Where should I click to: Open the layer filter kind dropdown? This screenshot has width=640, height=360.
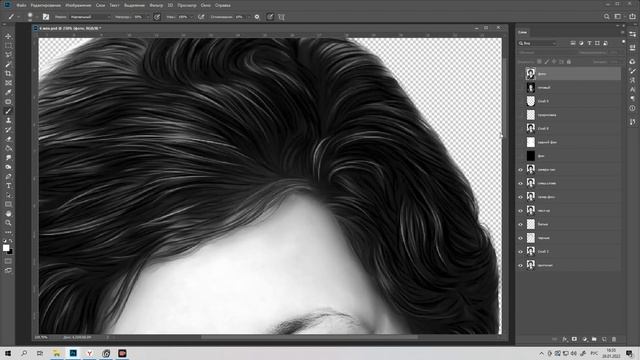pos(538,43)
